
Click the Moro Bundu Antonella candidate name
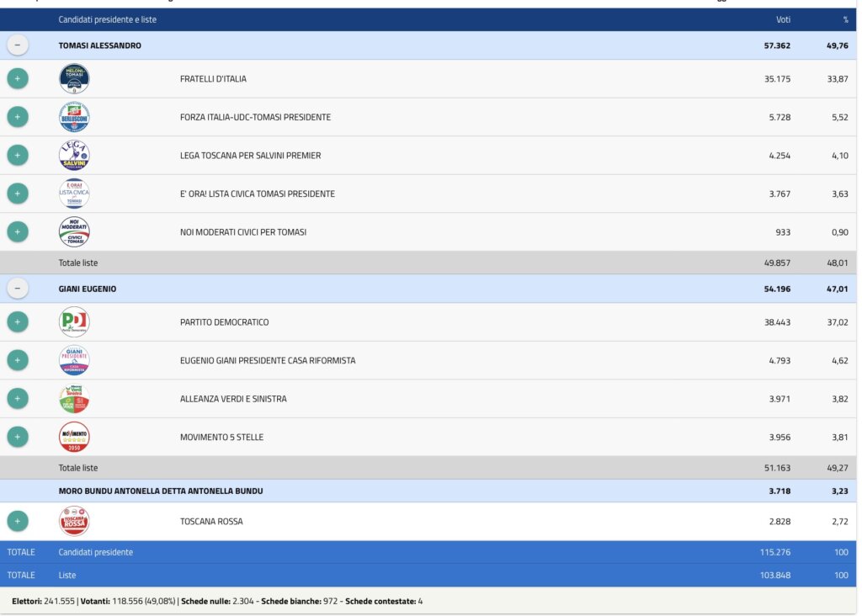click(x=160, y=491)
